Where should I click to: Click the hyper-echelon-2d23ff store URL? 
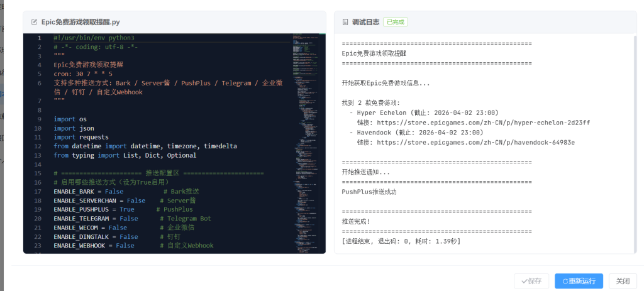[484, 123]
